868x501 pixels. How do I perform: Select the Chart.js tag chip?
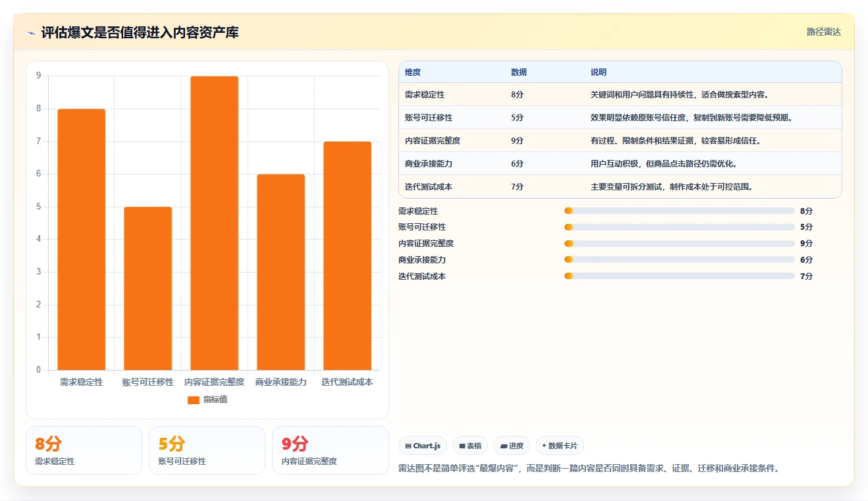click(423, 446)
